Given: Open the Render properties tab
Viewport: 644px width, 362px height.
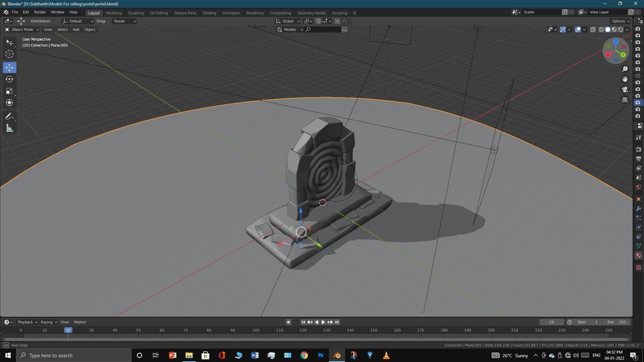Looking at the screenshot, I should (x=639, y=149).
